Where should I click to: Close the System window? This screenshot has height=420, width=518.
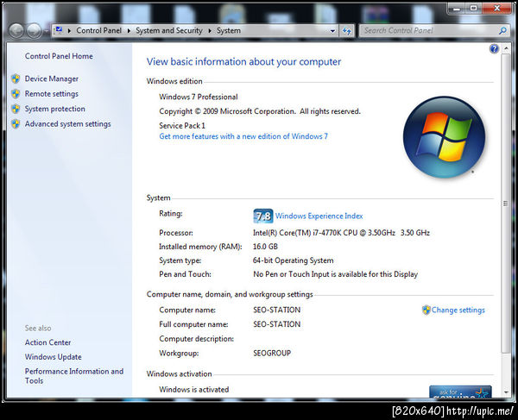497,9
